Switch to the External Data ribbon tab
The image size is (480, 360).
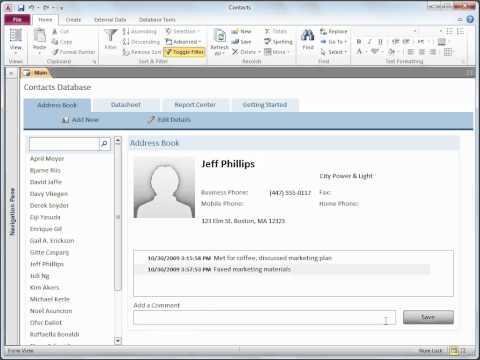coord(110,20)
